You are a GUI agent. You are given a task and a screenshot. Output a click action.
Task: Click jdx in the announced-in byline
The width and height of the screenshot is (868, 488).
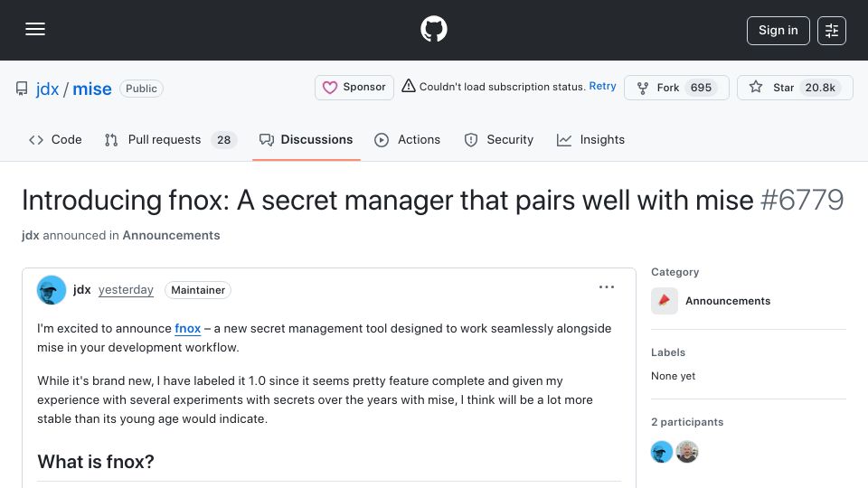[x=31, y=235]
